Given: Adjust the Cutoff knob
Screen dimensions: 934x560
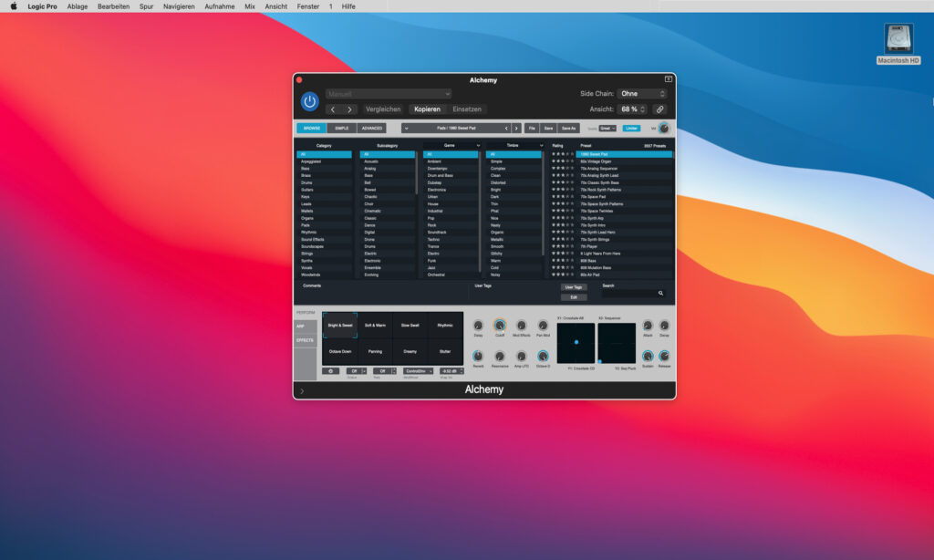Looking at the screenshot, I should (500, 326).
